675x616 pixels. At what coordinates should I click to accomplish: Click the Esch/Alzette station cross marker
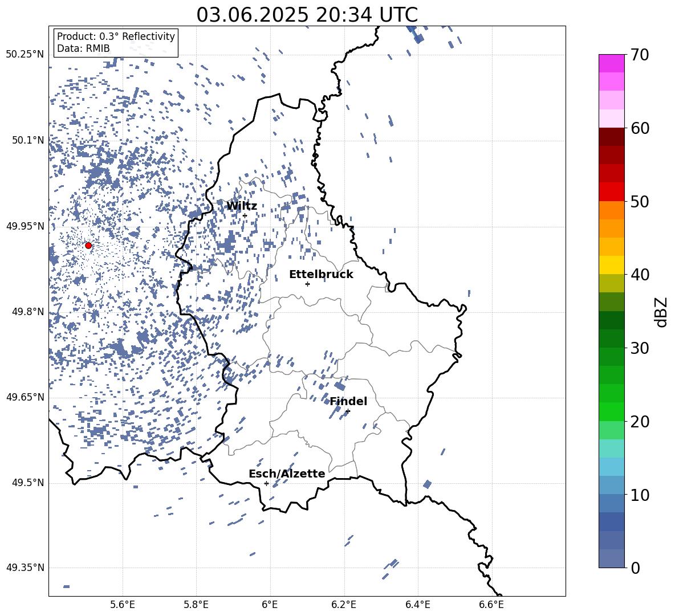[266, 483]
